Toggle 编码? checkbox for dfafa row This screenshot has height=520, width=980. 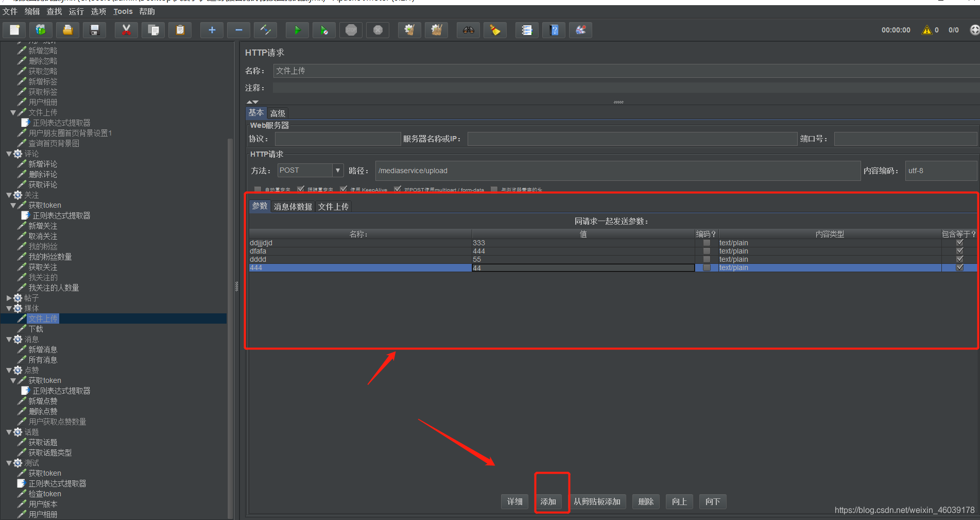[707, 251]
